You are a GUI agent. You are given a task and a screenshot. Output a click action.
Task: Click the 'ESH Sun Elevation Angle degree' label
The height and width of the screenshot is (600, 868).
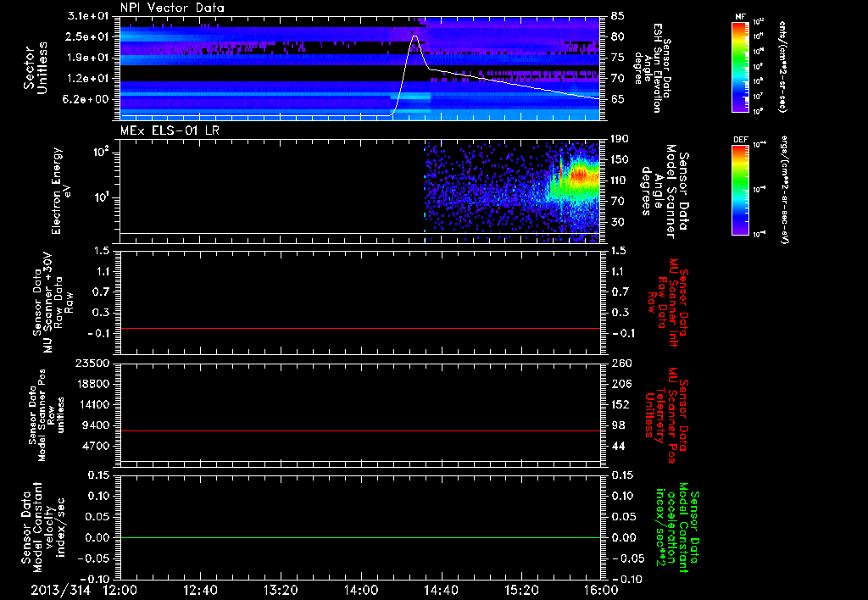(x=648, y=68)
